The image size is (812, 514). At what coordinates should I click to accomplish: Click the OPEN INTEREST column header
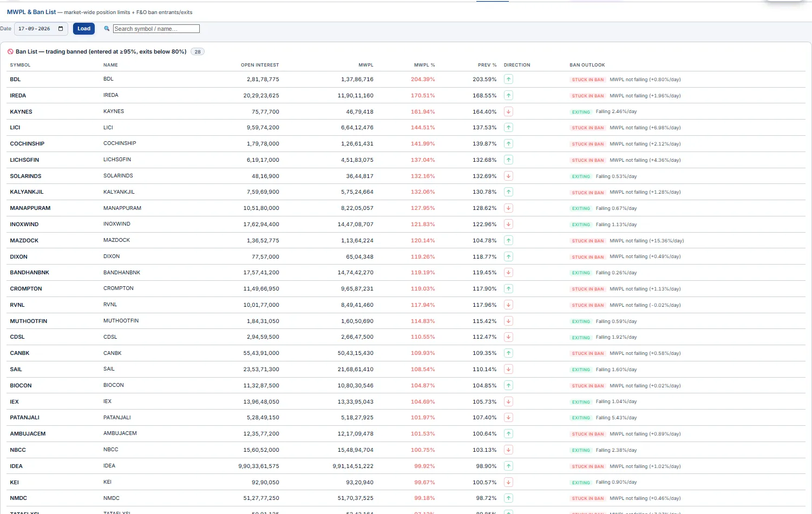[x=260, y=65]
